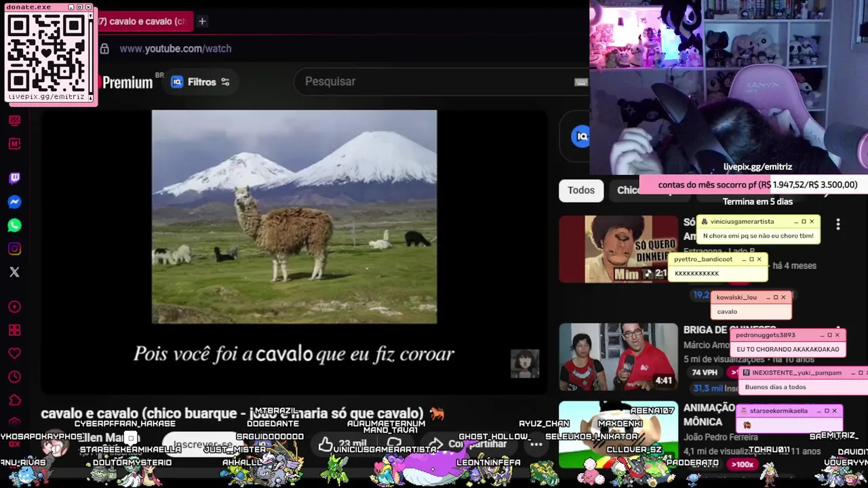Click the 'Termina em 5 dias' text

point(757,201)
